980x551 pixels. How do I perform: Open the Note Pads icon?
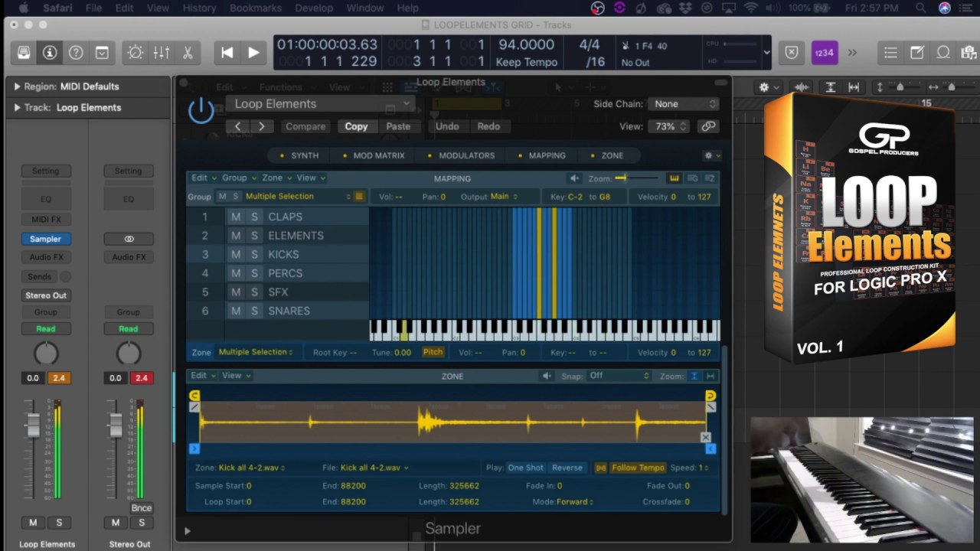click(917, 53)
